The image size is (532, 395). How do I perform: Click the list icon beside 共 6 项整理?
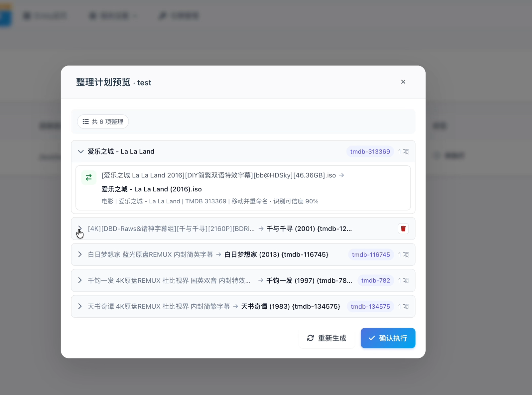tap(85, 122)
